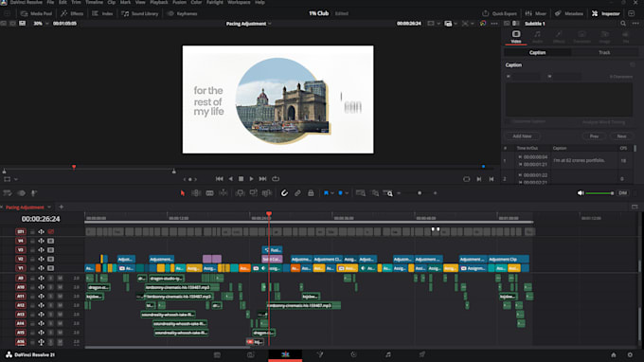Select the Caption tab
The width and height of the screenshot is (644, 362).
pyautogui.click(x=537, y=53)
